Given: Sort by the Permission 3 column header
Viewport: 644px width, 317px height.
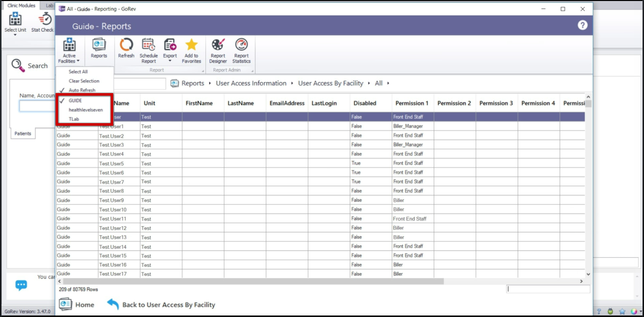Looking at the screenshot, I should [x=497, y=103].
